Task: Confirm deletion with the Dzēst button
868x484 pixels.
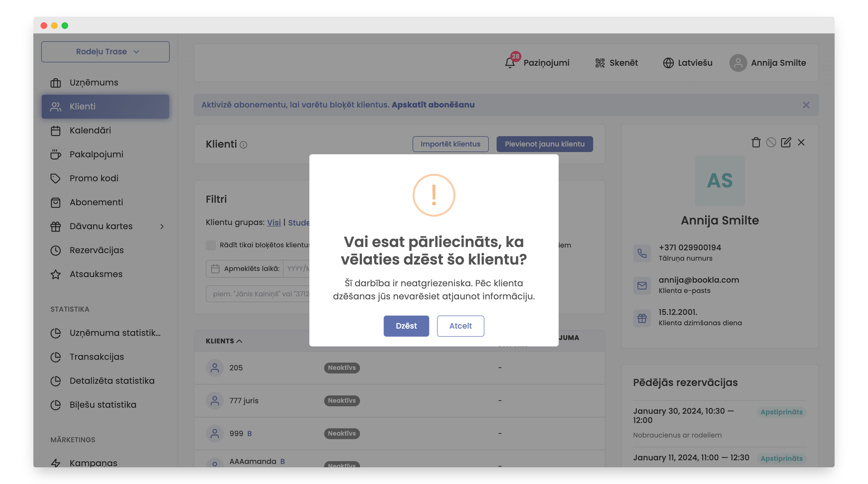Action: pos(406,326)
